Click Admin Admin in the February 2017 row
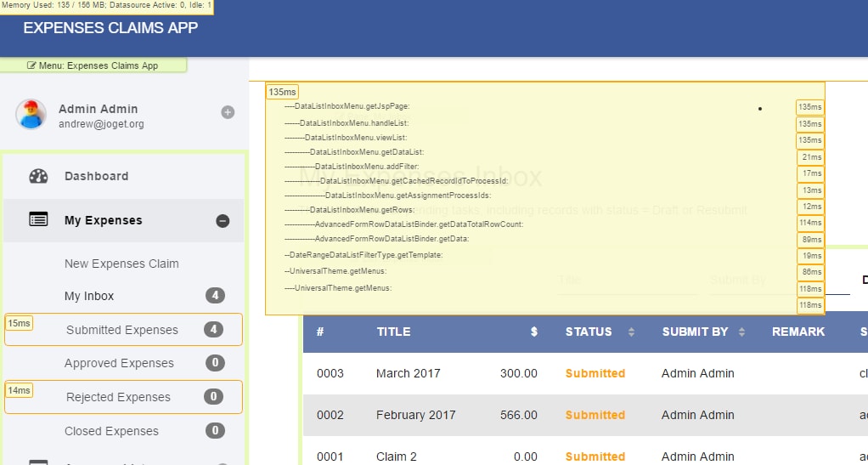This screenshot has height=465, width=868. point(697,415)
